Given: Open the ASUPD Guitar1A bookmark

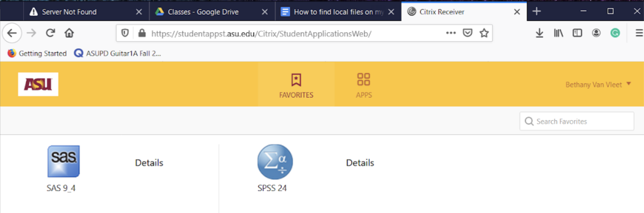Looking at the screenshot, I should tap(118, 53).
